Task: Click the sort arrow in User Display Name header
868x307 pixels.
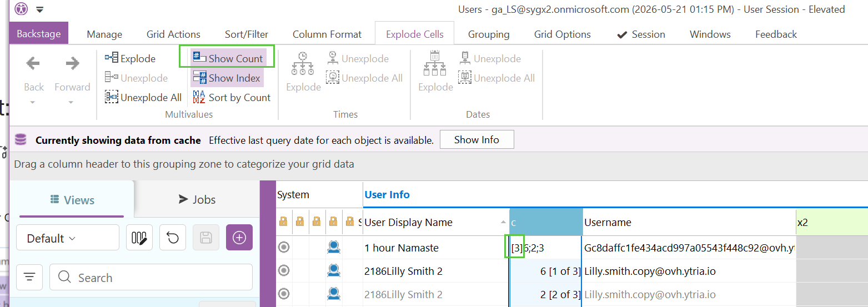Action: (504, 222)
